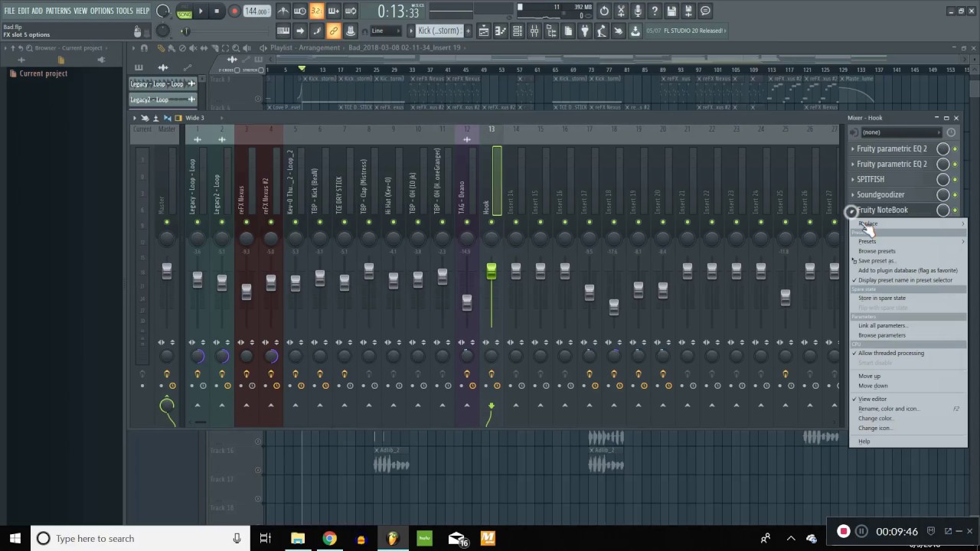Toggle the Soundgoodizer slot enable light

pos(955,194)
